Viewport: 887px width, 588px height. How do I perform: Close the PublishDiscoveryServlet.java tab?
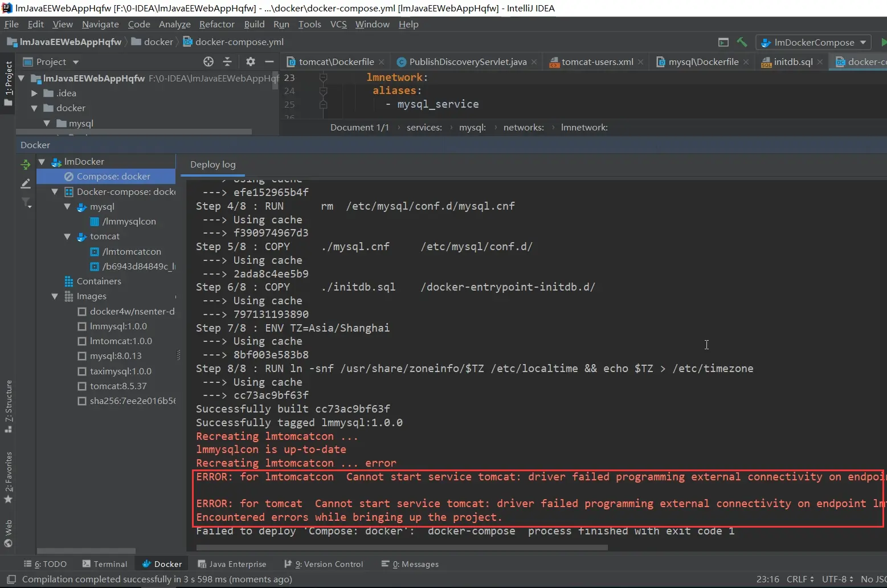click(534, 62)
